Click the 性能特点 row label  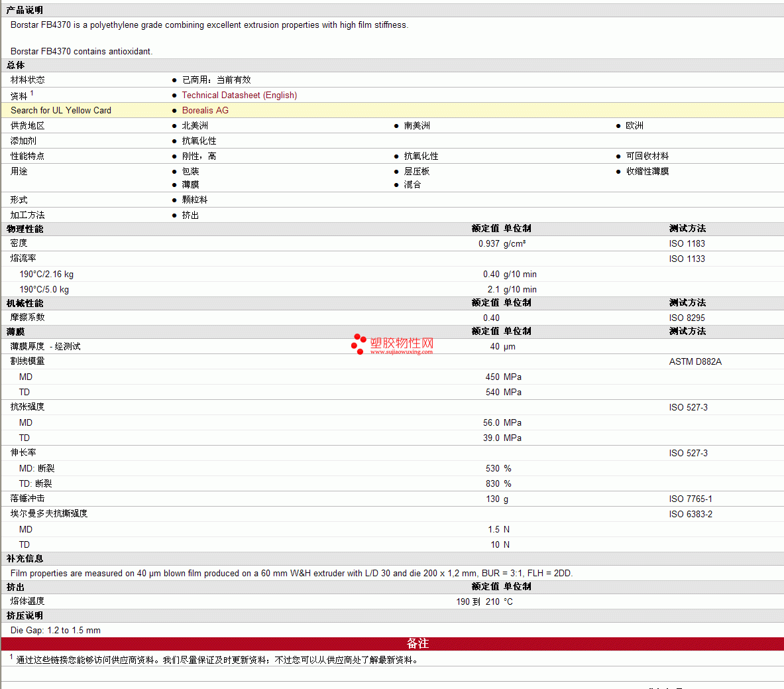[x=27, y=156]
